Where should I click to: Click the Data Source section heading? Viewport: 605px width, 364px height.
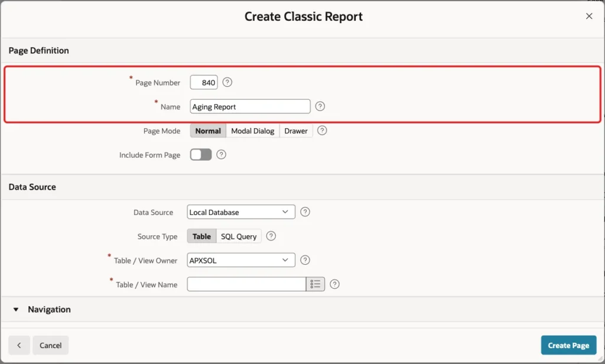click(32, 187)
